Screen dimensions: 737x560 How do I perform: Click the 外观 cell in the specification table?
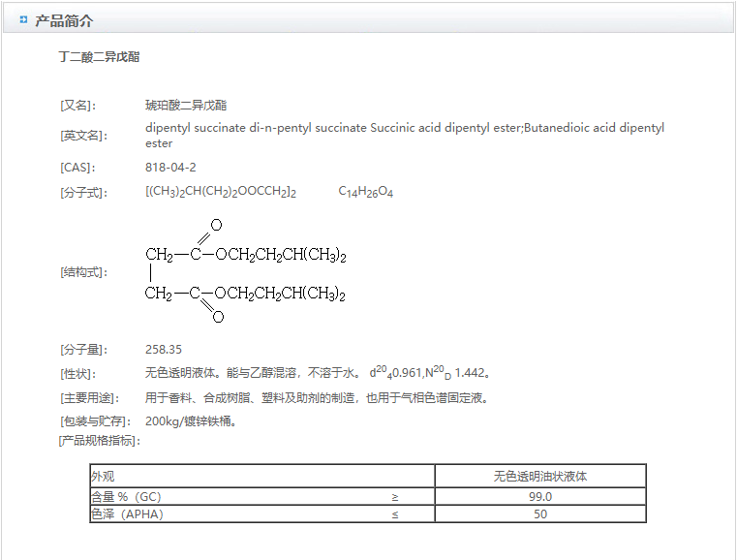tap(103, 477)
